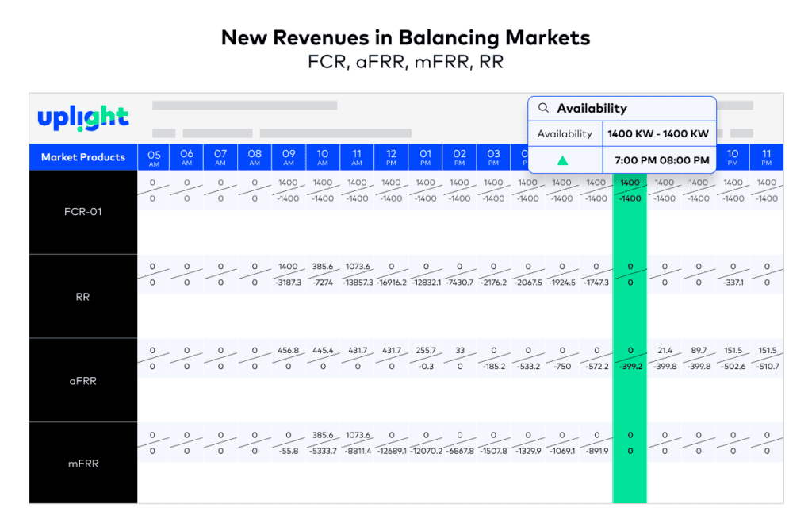Open the aFRR market product row
The height and width of the screenshot is (527, 812).
point(83,381)
